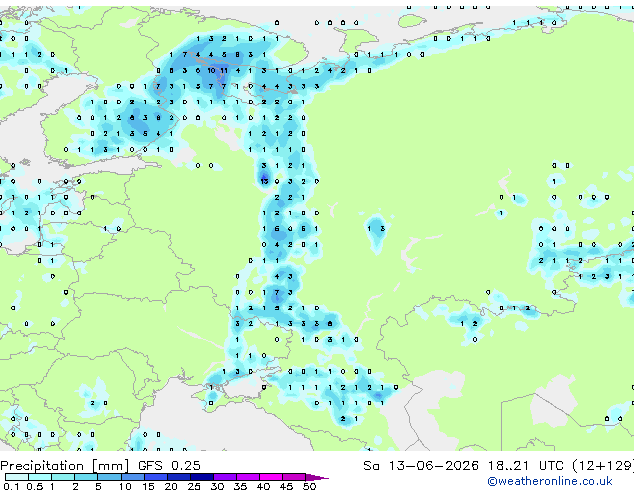
Task: Click the 'GFS 0.25' model label
Action: point(169,466)
